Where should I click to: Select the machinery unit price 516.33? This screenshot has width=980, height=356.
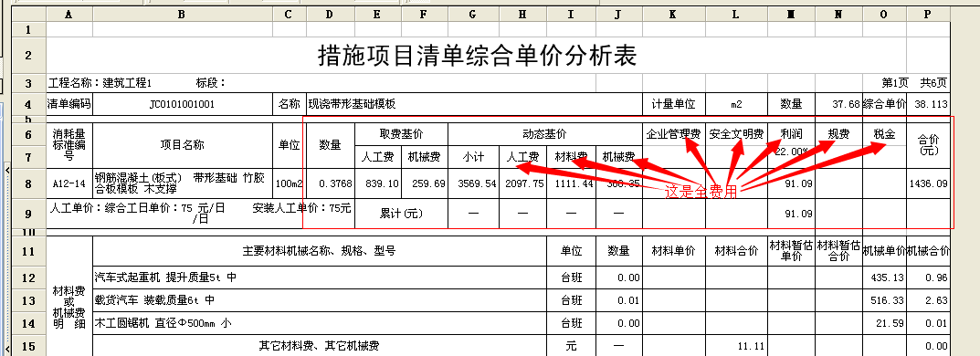(x=884, y=300)
